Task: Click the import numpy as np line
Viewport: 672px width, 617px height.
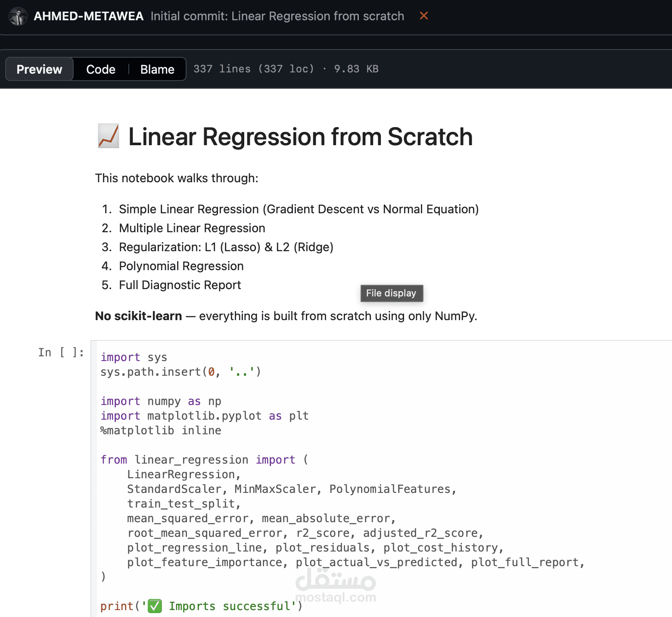Action: coord(161,401)
